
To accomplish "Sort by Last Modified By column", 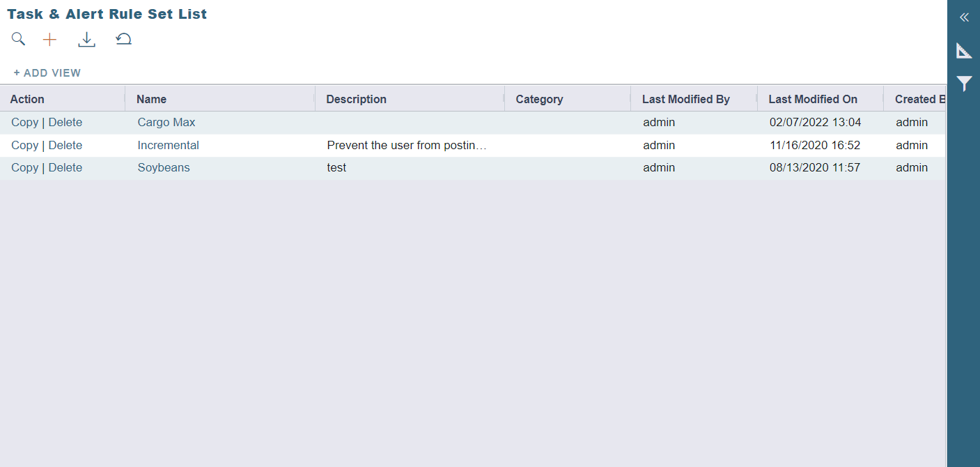I will point(685,99).
